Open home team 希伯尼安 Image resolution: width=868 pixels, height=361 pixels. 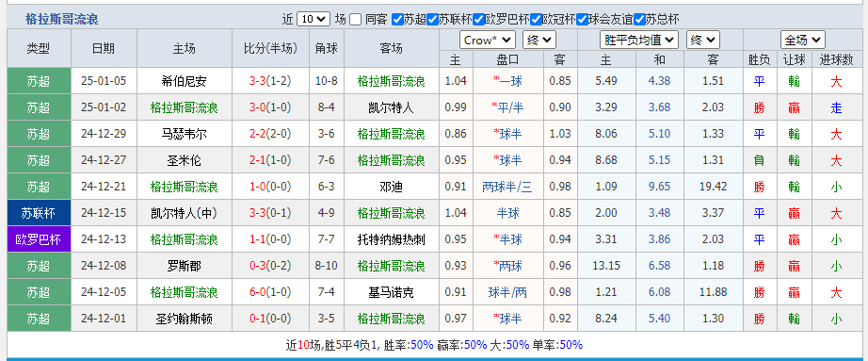click(x=185, y=81)
